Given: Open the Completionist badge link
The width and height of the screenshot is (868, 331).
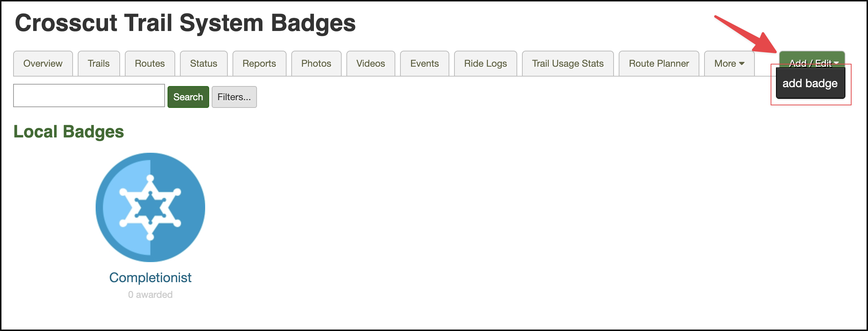Looking at the screenshot, I should [150, 278].
